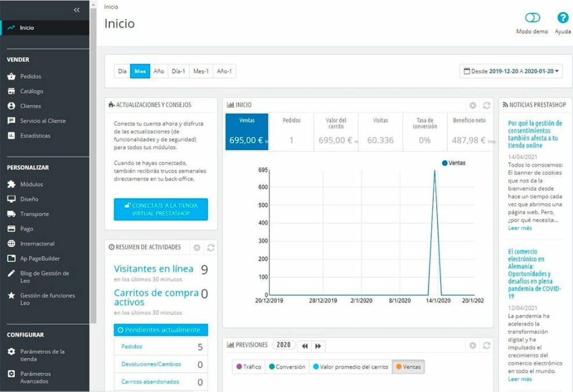Toggle the Ventas series in Previsiones
This screenshot has height=392, width=573.
(x=407, y=367)
